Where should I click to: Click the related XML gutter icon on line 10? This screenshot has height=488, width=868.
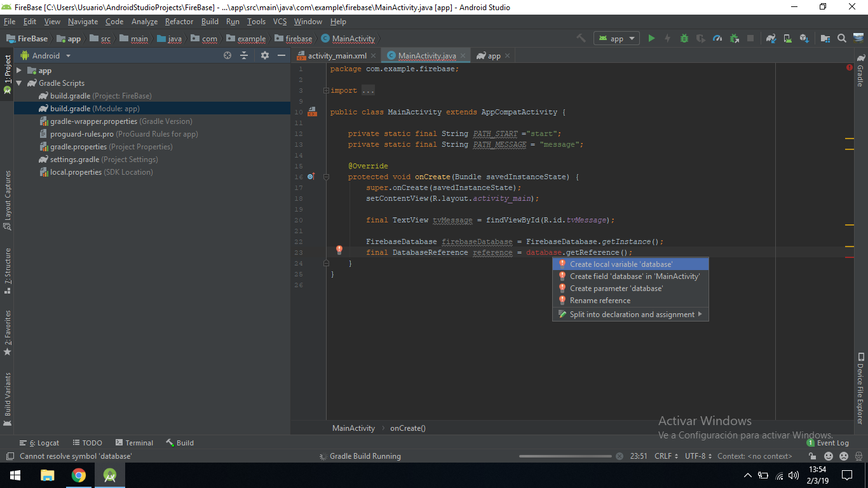pos(312,112)
